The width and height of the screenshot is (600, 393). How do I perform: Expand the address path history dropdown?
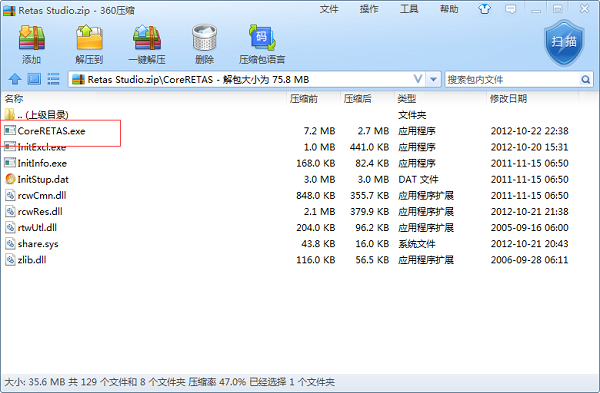click(x=433, y=80)
